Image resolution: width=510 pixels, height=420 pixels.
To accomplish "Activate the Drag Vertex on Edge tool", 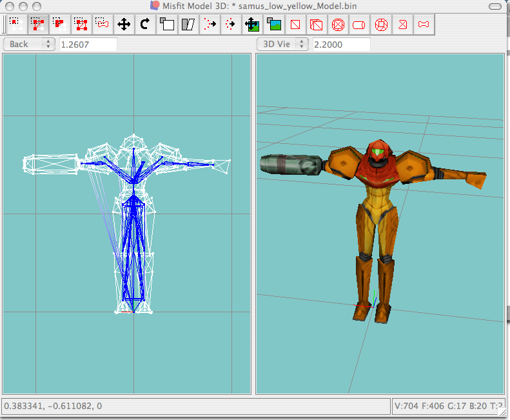I will 231,24.
